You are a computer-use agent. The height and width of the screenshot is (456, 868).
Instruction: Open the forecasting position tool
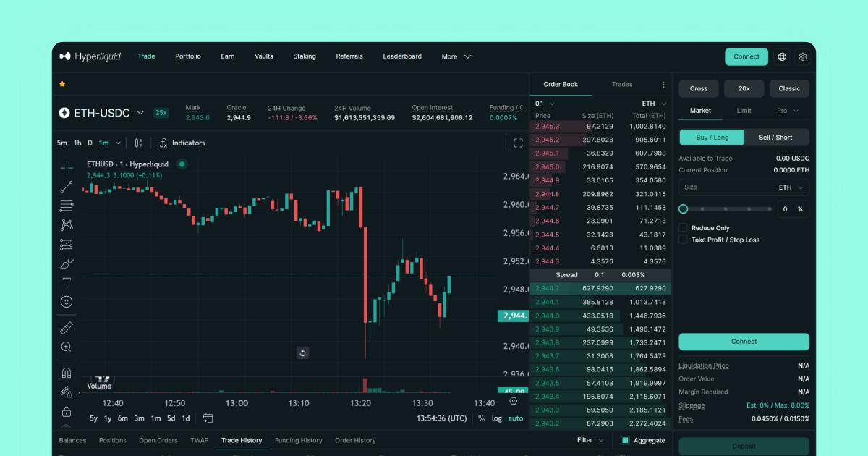coord(67,244)
